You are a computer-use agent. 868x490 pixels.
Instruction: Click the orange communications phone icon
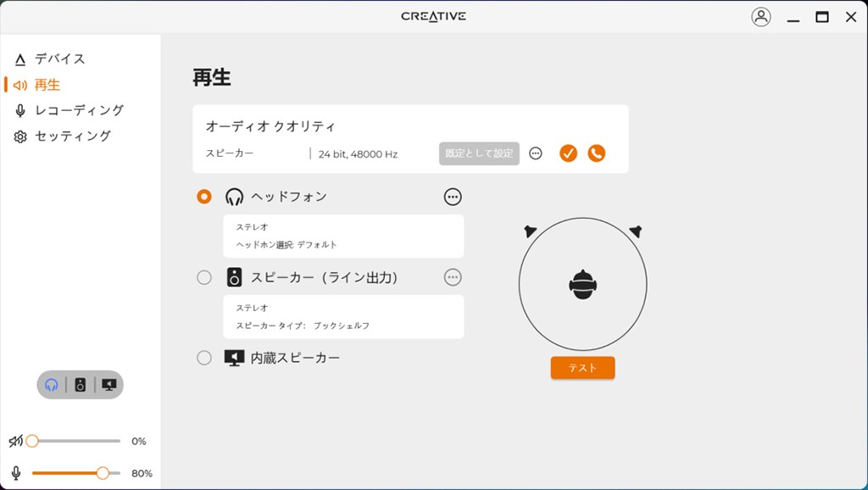coord(596,153)
